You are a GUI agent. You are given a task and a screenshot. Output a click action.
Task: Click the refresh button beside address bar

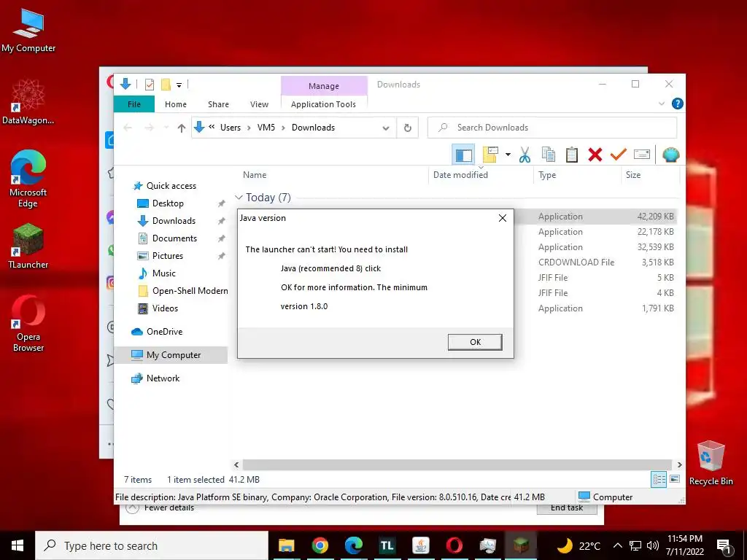point(407,128)
